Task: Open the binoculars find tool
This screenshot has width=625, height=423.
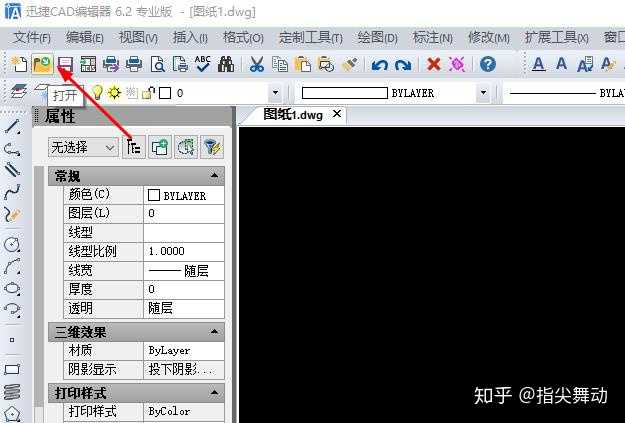Action: click(x=226, y=64)
